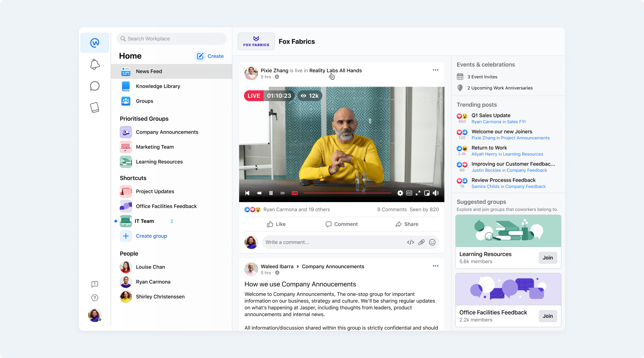Pause the live video

click(271, 193)
